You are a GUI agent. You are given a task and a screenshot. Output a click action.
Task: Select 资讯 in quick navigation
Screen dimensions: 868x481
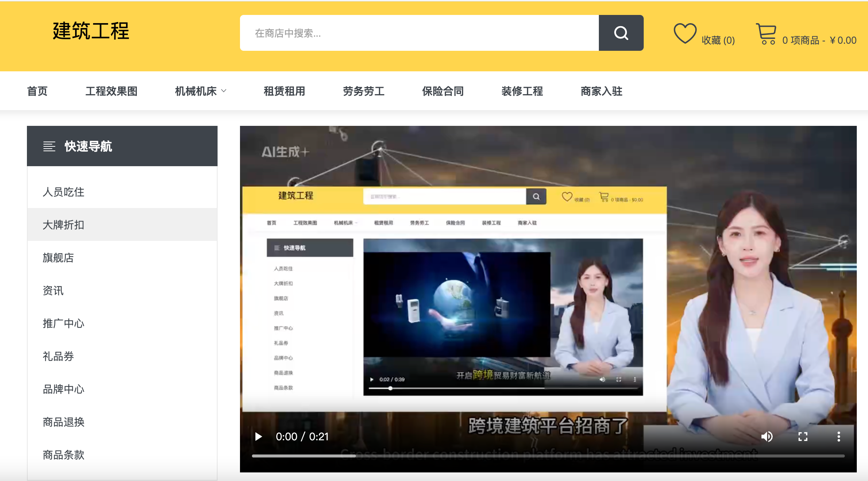[x=122, y=291]
